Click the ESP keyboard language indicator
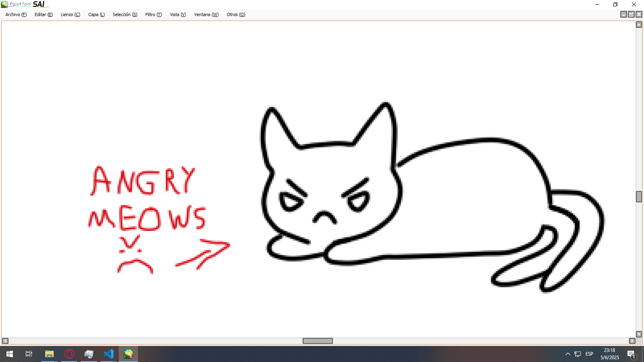 (x=589, y=354)
